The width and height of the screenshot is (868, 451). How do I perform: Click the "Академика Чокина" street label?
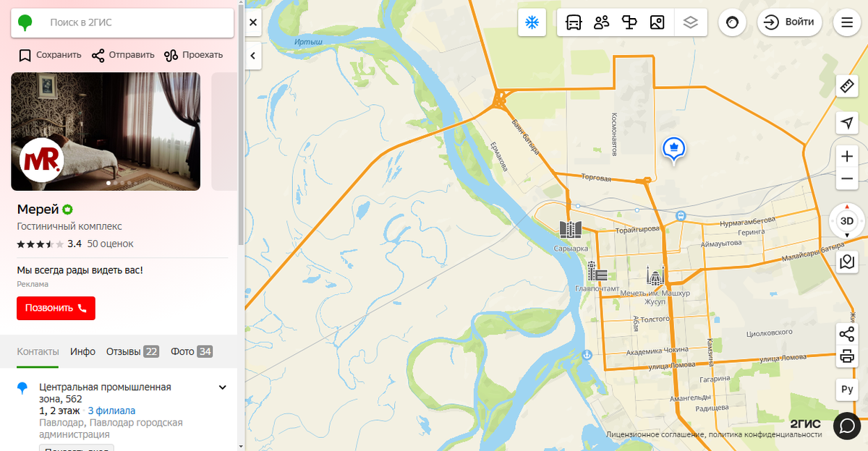tap(658, 351)
